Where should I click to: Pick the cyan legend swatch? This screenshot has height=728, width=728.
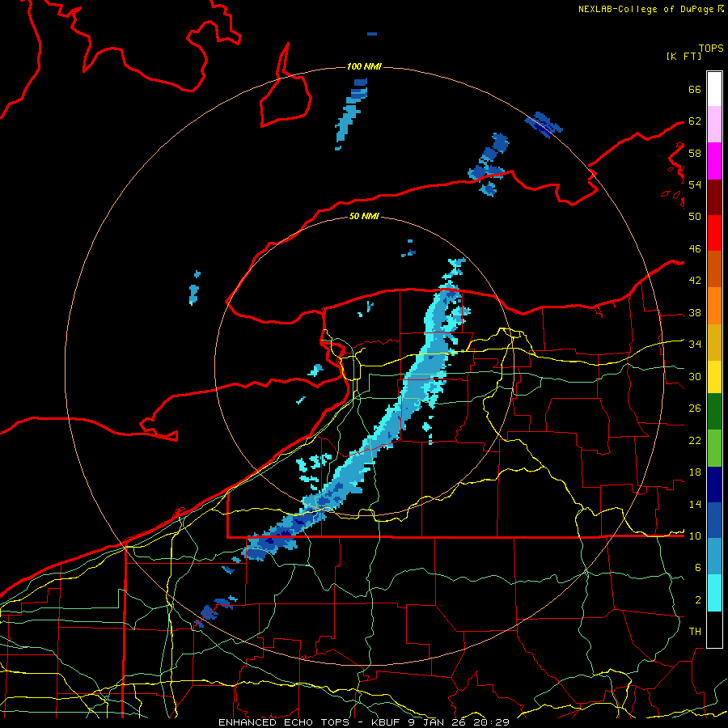tap(714, 593)
